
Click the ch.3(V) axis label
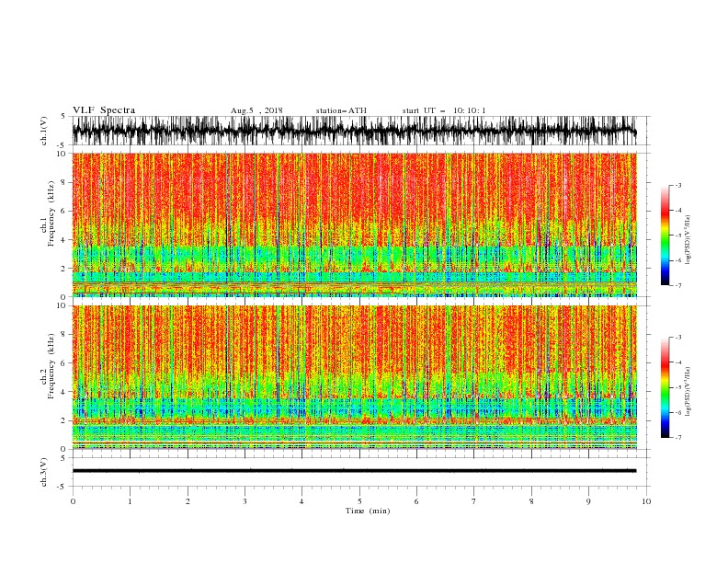coord(44,472)
